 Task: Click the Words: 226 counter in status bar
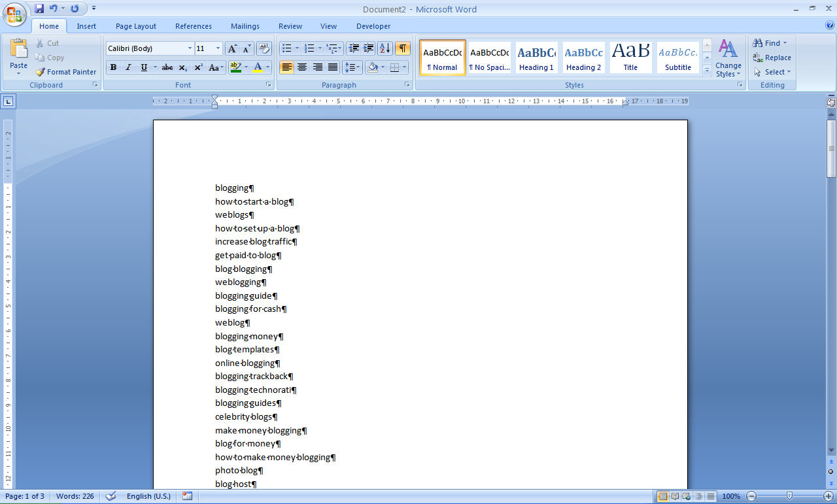pyautogui.click(x=75, y=496)
